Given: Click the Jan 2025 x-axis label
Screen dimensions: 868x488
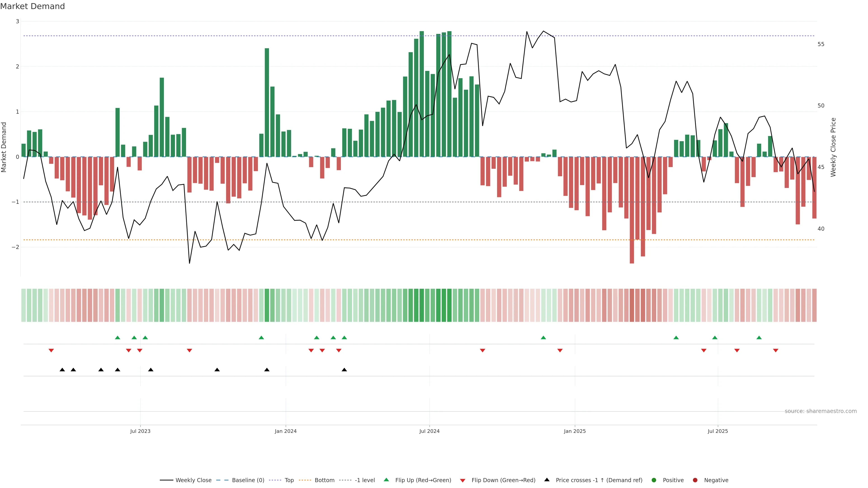Looking at the screenshot, I should [575, 431].
